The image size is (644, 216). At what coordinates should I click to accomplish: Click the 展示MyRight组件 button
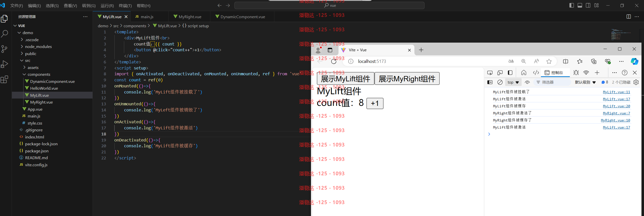point(407,79)
